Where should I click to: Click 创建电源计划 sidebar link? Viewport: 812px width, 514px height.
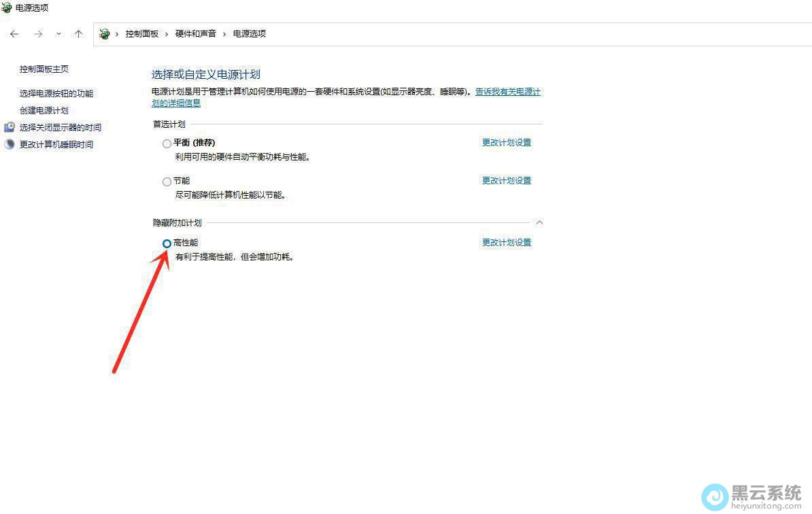(x=44, y=111)
